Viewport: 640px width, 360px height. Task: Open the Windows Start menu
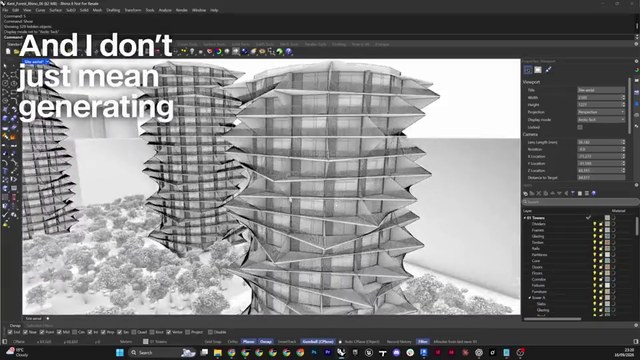(120, 352)
